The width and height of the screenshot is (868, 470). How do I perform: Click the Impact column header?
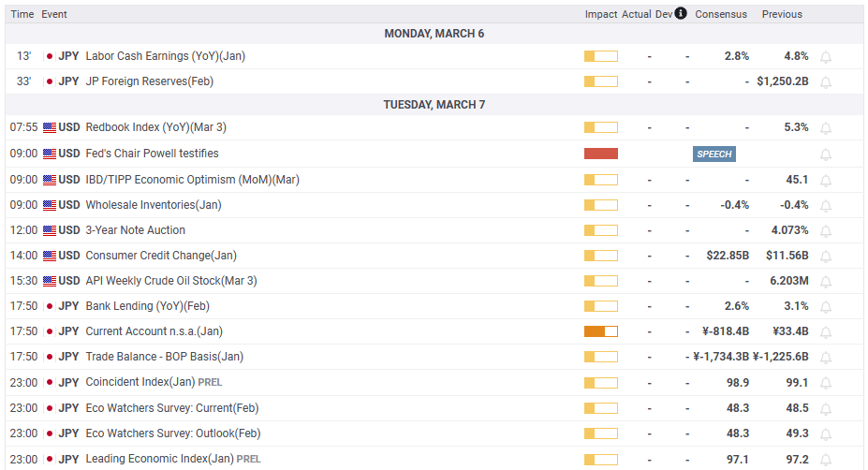point(601,14)
